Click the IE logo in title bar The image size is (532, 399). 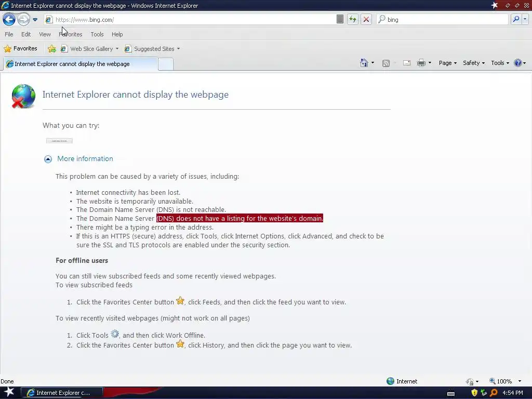coord(5,5)
